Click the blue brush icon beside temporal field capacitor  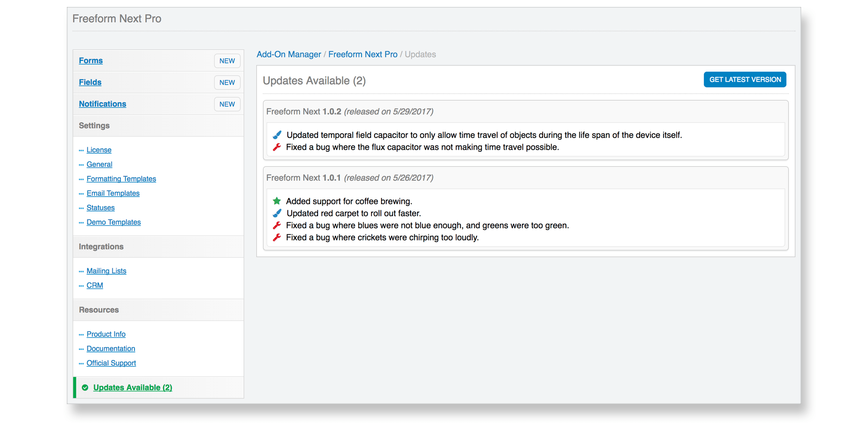coord(277,135)
